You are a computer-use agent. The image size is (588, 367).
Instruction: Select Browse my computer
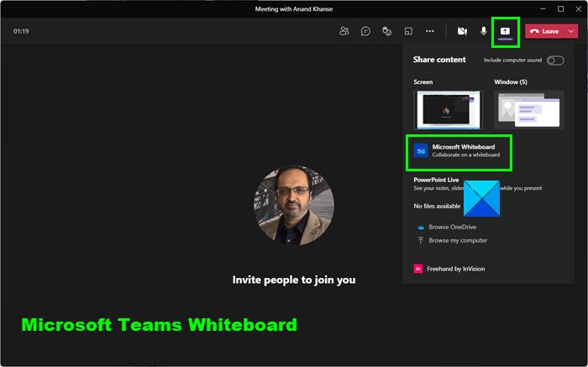(x=458, y=240)
